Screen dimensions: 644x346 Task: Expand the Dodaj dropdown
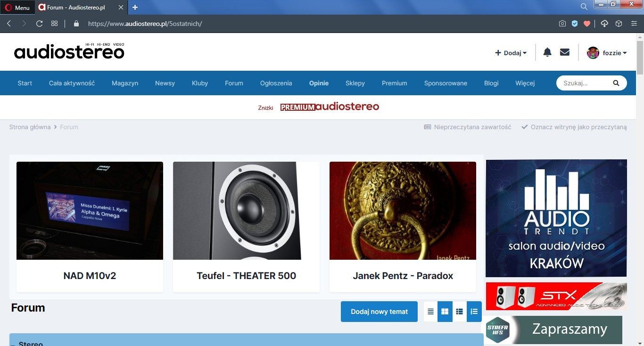(511, 53)
